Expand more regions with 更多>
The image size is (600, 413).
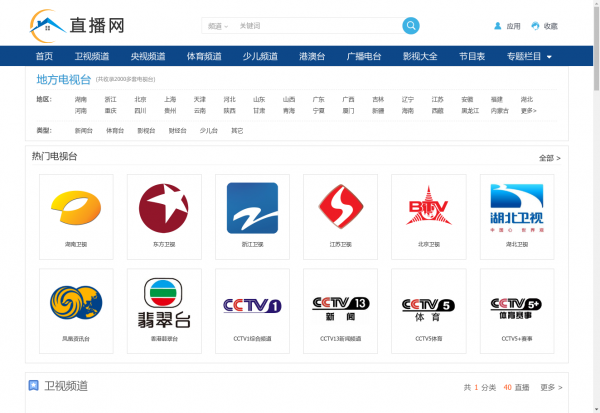[528, 111]
